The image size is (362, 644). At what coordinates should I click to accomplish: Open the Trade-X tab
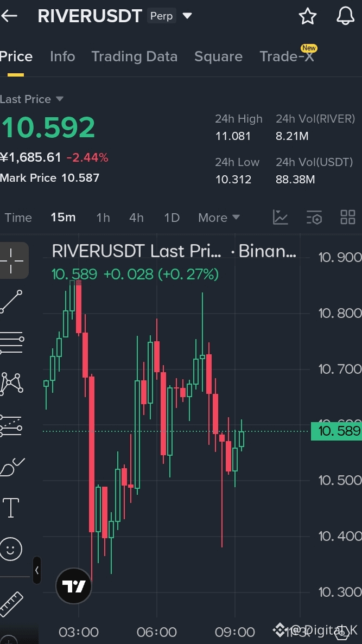coord(287,56)
